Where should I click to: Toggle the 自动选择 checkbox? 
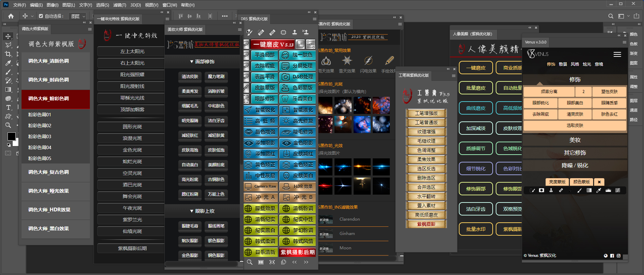coord(41,16)
